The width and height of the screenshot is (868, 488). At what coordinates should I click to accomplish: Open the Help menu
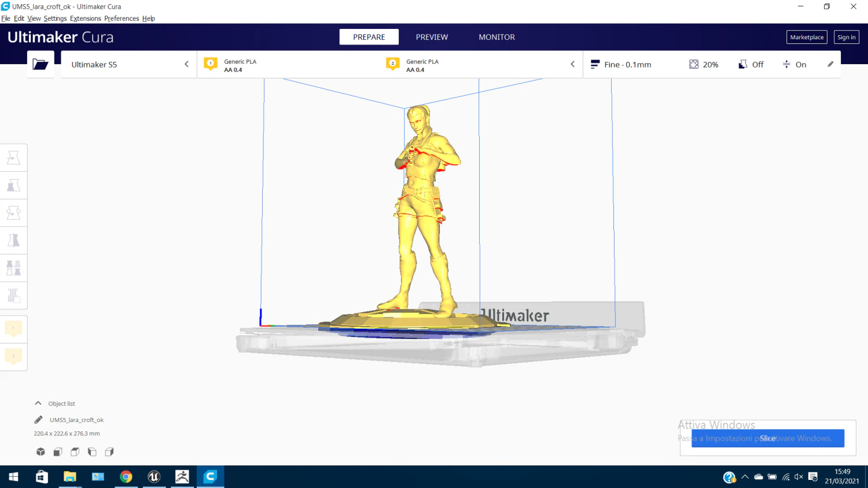[x=149, y=19]
